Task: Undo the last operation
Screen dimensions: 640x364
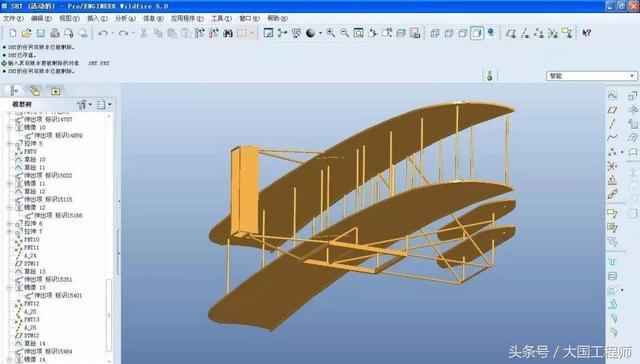Action: point(103,33)
